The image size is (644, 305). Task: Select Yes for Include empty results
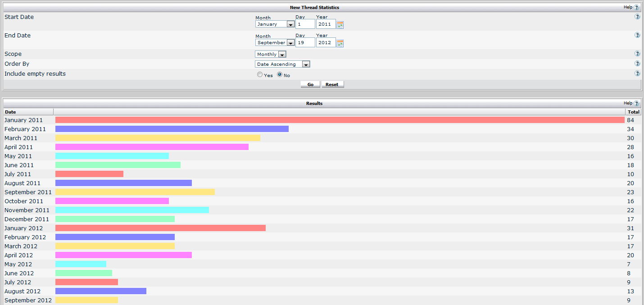click(x=260, y=75)
